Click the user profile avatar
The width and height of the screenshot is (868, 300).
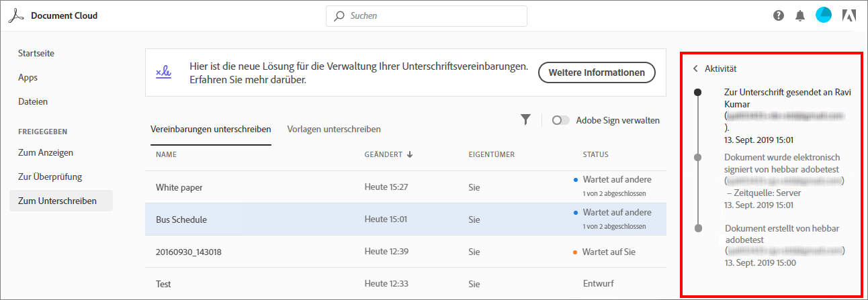pos(823,15)
